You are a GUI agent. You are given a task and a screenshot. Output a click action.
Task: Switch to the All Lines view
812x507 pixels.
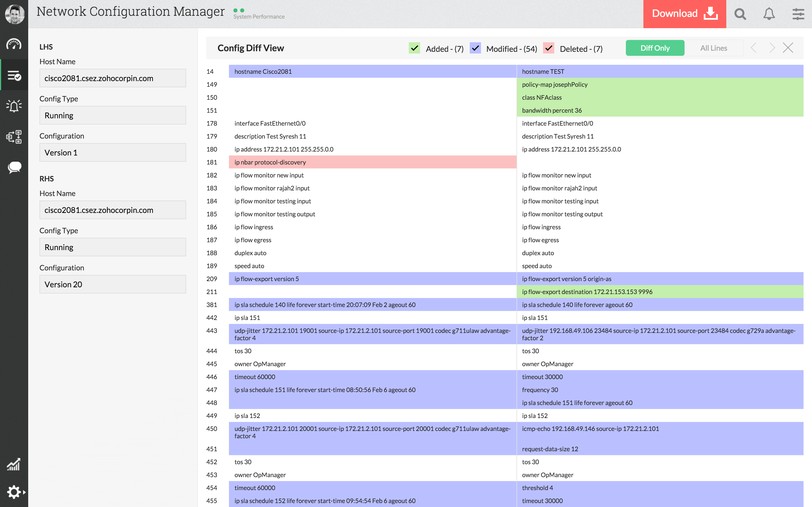pos(713,48)
